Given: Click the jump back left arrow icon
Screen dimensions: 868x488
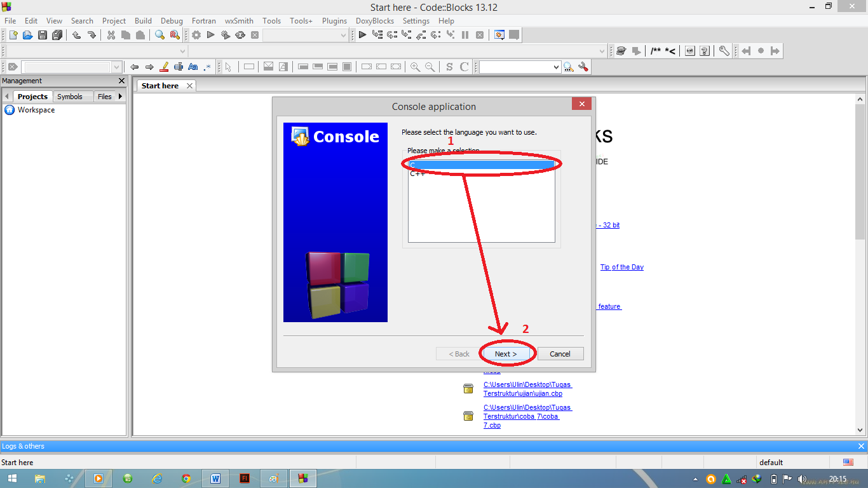Looking at the screenshot, I should tap(746, 51).
